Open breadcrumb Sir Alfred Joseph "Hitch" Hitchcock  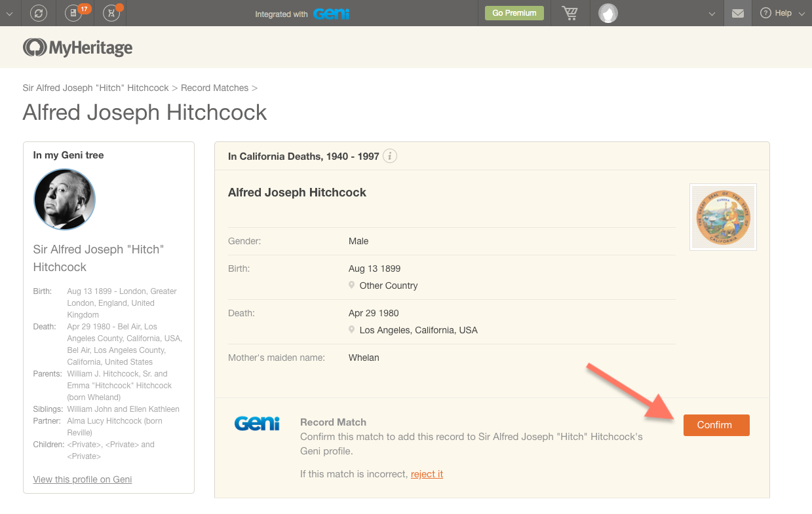(96, 88)
